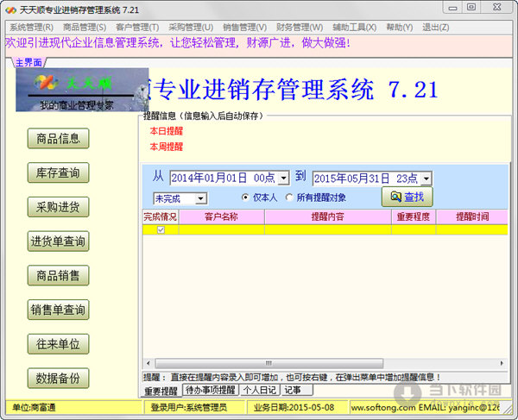The width and height of the screenshot is (518, 420).
Task: Switch to the 待办事项提醒 tab
Action: [x=211, y=390]
